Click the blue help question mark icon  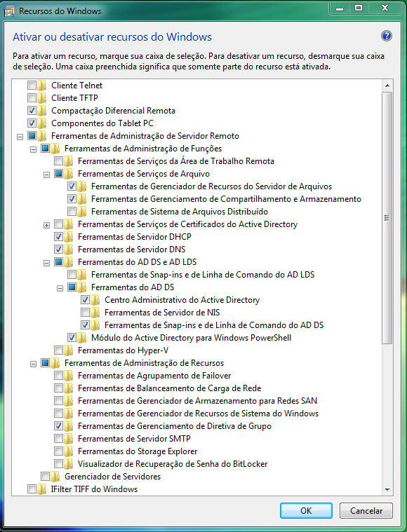[387, 36]
